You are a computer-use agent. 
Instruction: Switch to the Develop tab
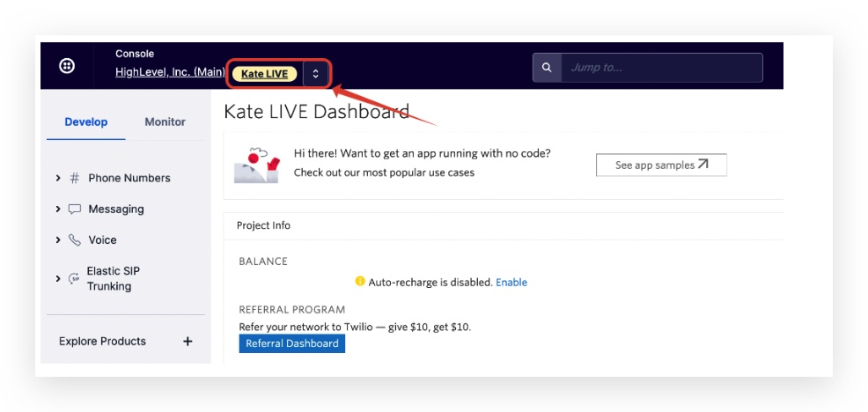click(x=86, y=121)
